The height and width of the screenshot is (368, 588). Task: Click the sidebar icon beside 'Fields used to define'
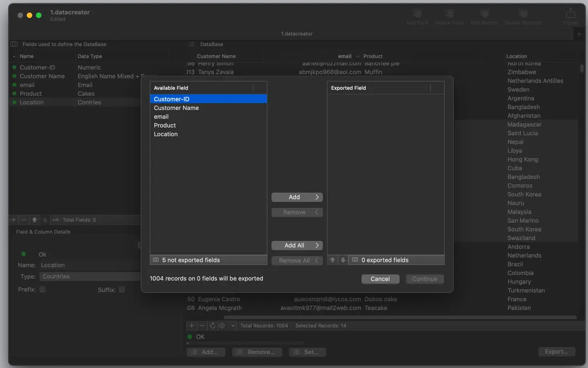point(14,44)
